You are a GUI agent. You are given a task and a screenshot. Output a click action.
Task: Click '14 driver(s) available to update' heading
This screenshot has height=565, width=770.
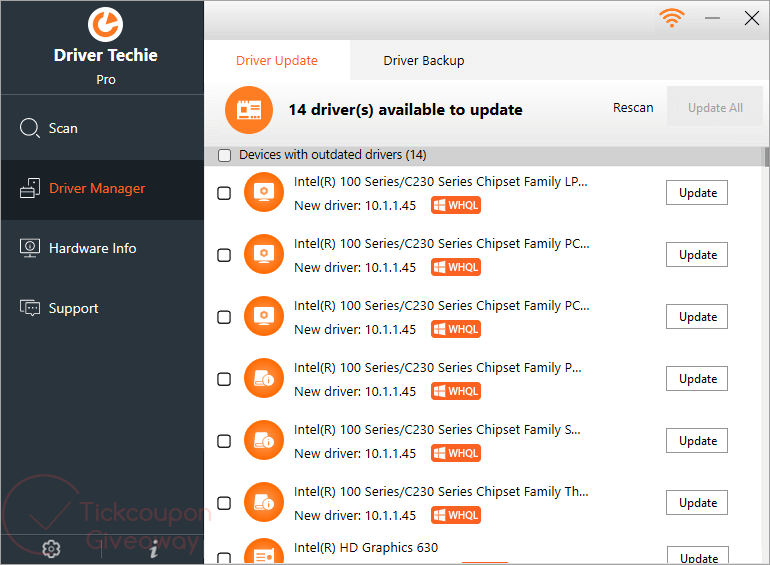[405, 109]
